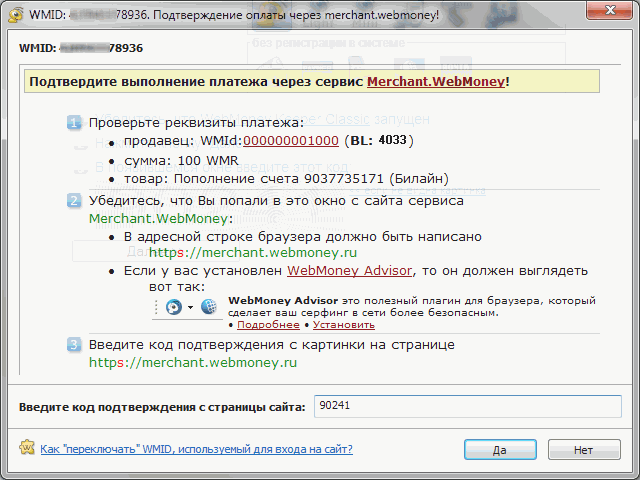The image size is (640, 480).
Task: Click the сумма: 100 WMR line
Action: pyautogui.click(x=181, y=160)
